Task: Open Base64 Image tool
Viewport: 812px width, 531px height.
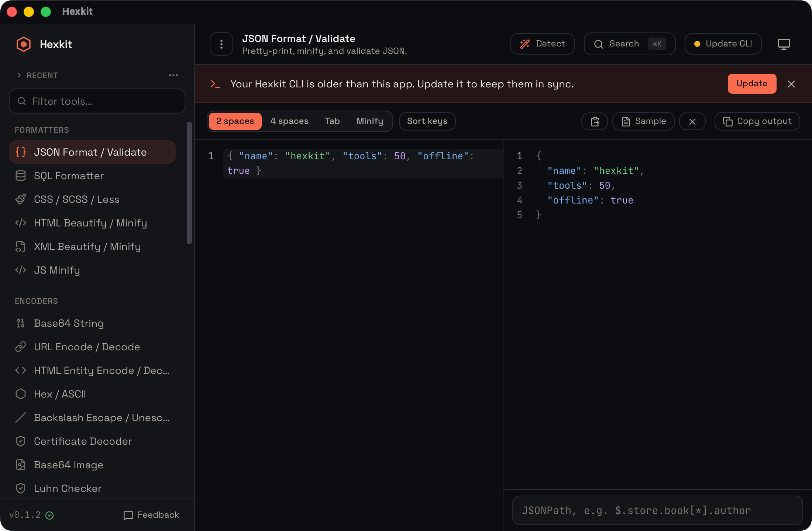Action: pos(92,465)
